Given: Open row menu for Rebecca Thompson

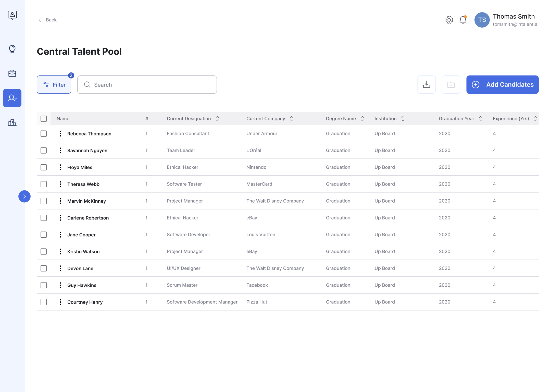Looking at the screenshot, I should [60, 133].
